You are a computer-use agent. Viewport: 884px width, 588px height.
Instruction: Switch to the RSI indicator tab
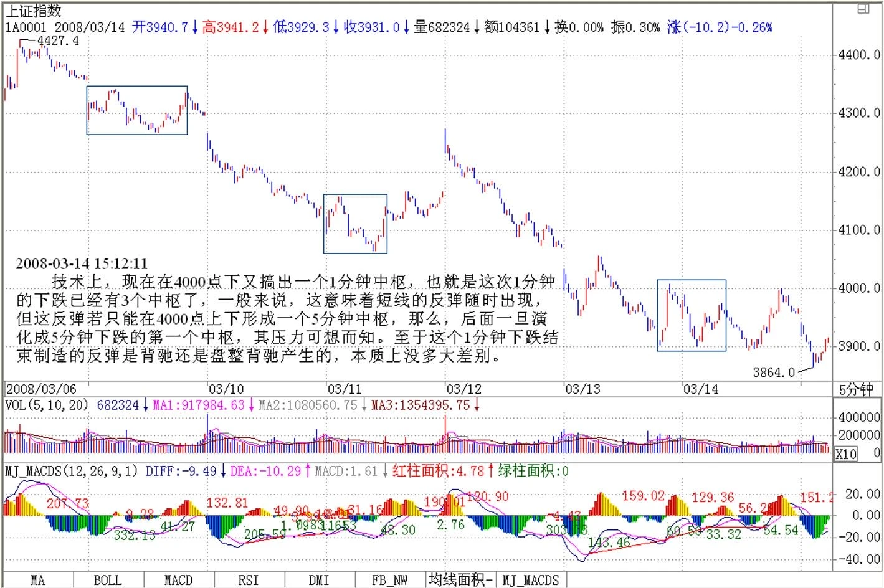point(248,580)
